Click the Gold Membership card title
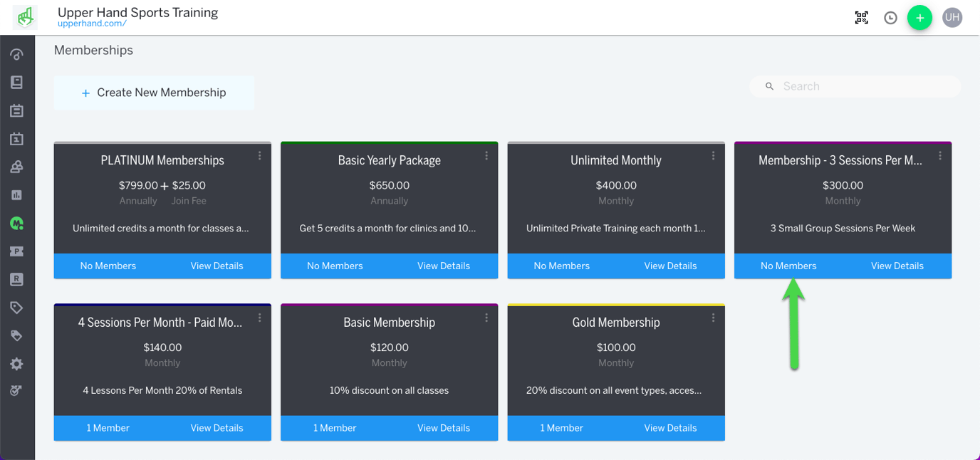The width and height of the screenshot is (980, 460). coord(616,323)
